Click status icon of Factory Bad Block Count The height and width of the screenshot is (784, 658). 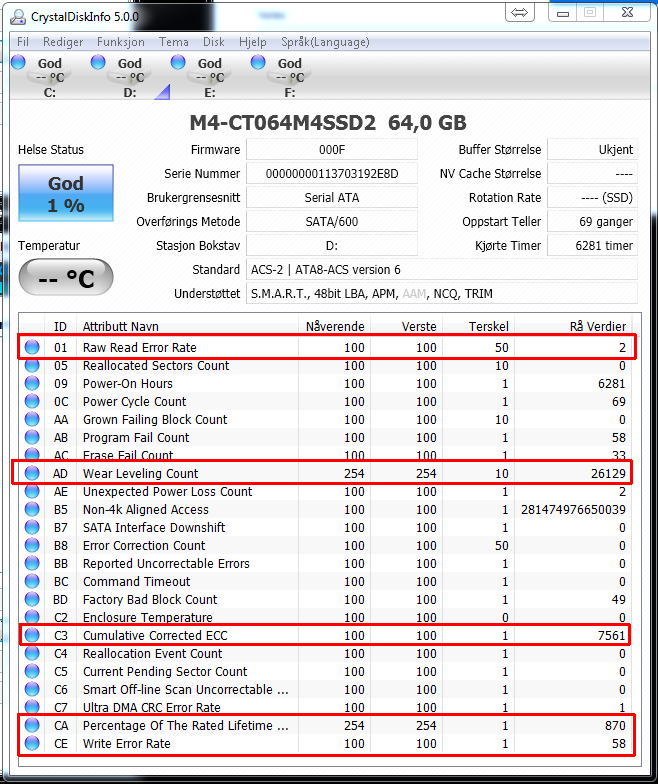[32, 599]
